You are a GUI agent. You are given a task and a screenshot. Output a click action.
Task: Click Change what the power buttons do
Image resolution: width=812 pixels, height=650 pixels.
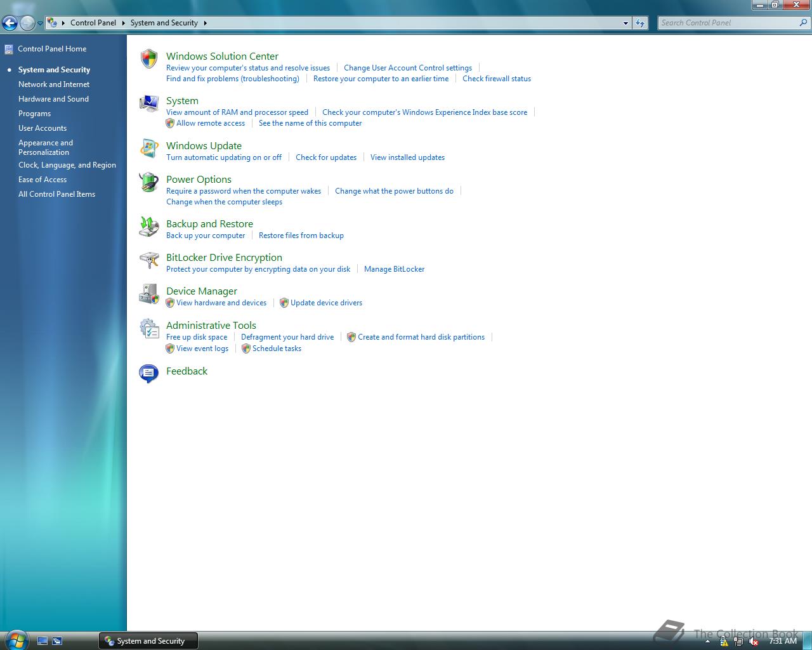394,191
